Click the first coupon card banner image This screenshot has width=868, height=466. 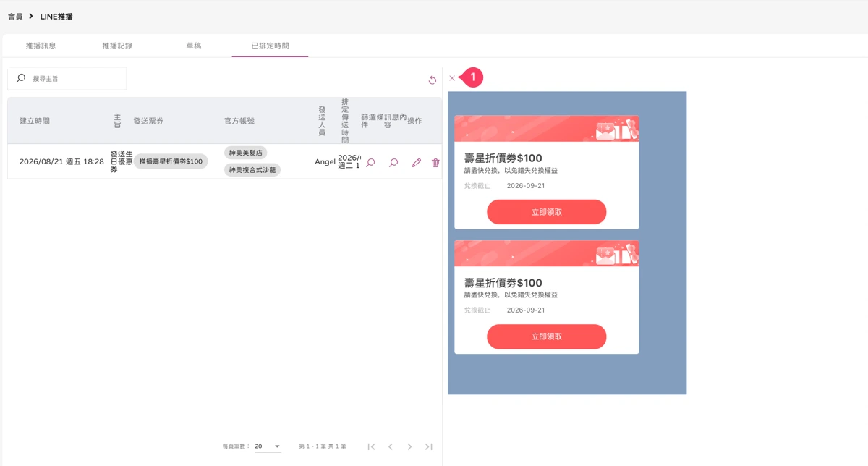click(x=547, y=129)
